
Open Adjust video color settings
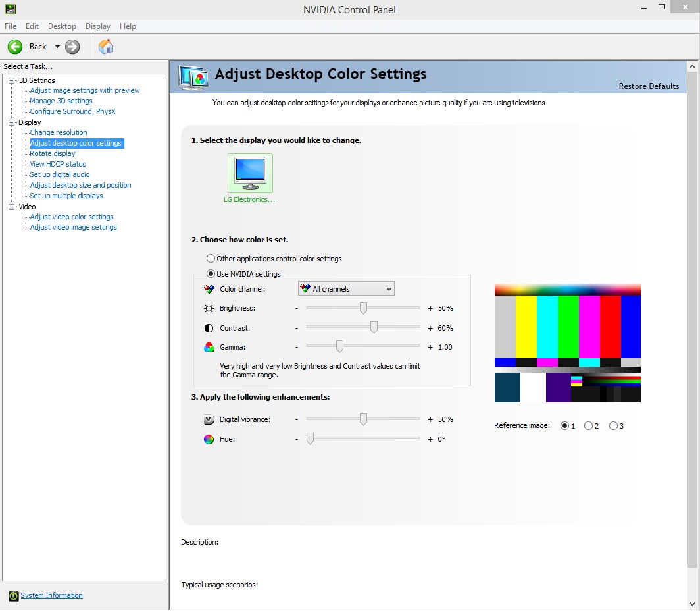click(72, 217)
